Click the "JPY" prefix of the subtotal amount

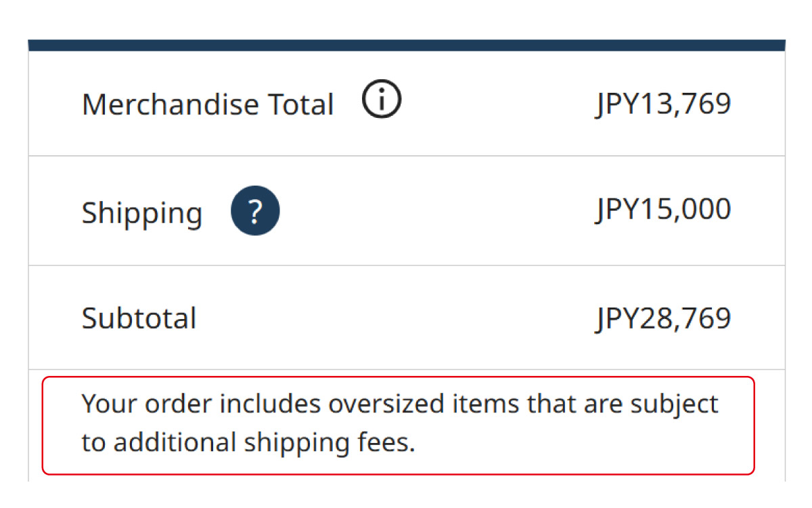coord(614,318)
